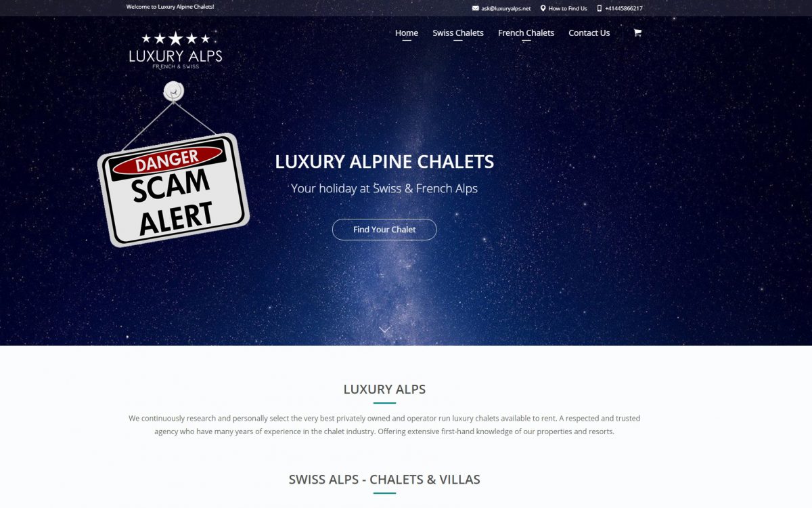Click the Danger Scam Alert sign
This screenshot has height=508, width=812.
click(x=174, y=189)
